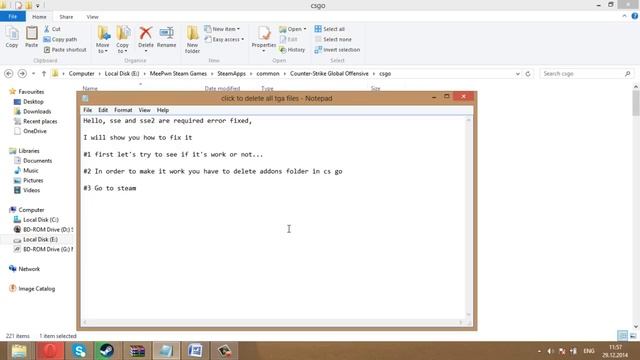This screenshot has height=360, width=640.
Task: Click Invert selection in ribbon
Action: tap(337, 49)
